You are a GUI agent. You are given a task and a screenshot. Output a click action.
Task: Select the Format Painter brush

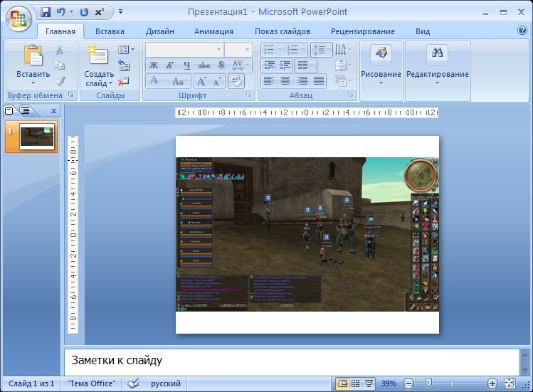[x=60, y=80]
